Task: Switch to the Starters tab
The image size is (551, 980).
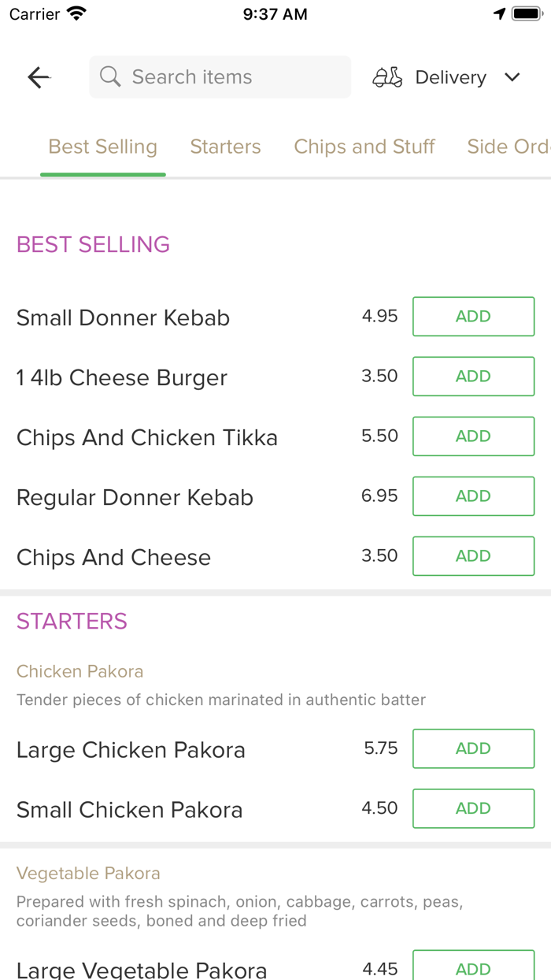Action: pos(225,147)
